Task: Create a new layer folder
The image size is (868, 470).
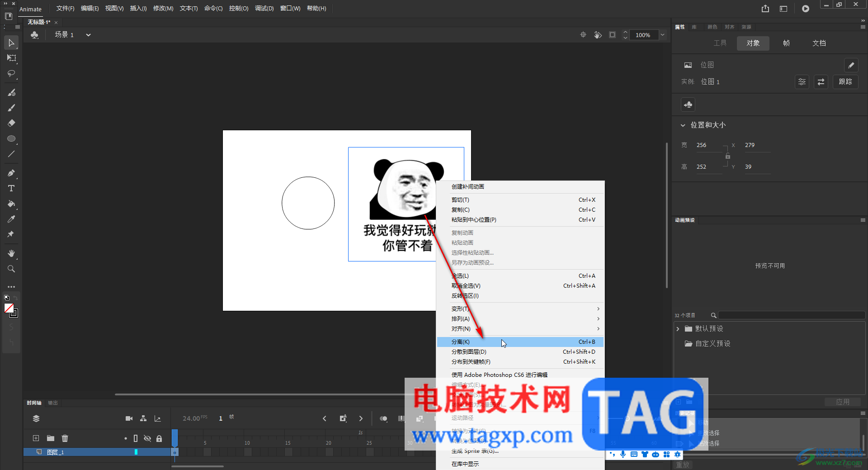Action: coord(51,438)
